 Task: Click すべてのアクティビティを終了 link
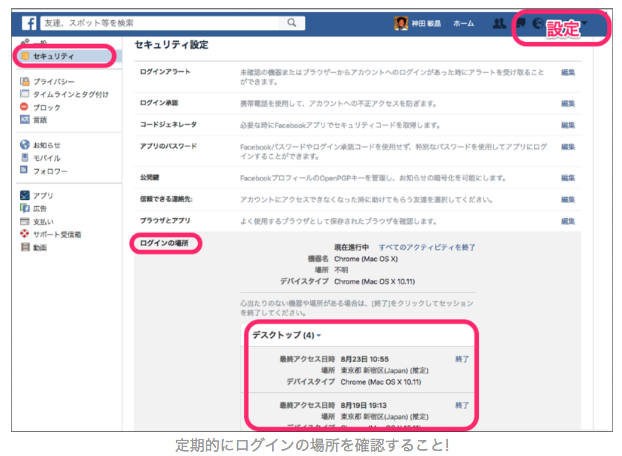[427, 247]
